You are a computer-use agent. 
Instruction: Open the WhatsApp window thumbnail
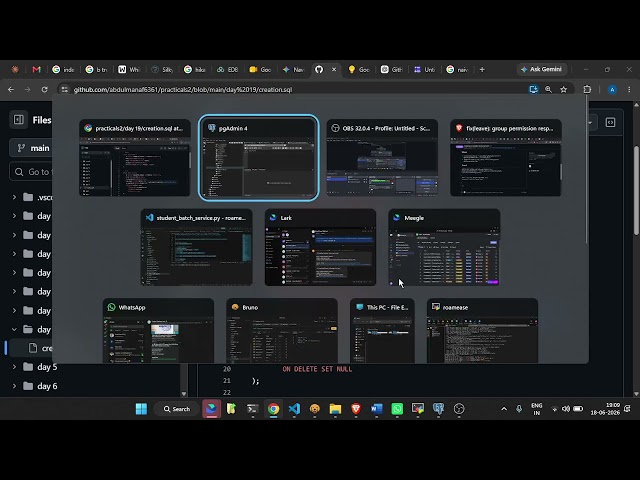[x=158, y=331]
